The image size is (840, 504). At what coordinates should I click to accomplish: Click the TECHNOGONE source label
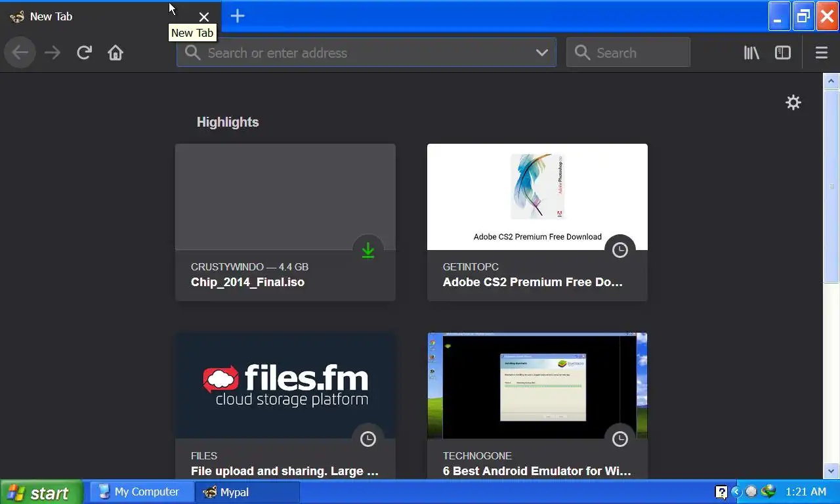477,456
